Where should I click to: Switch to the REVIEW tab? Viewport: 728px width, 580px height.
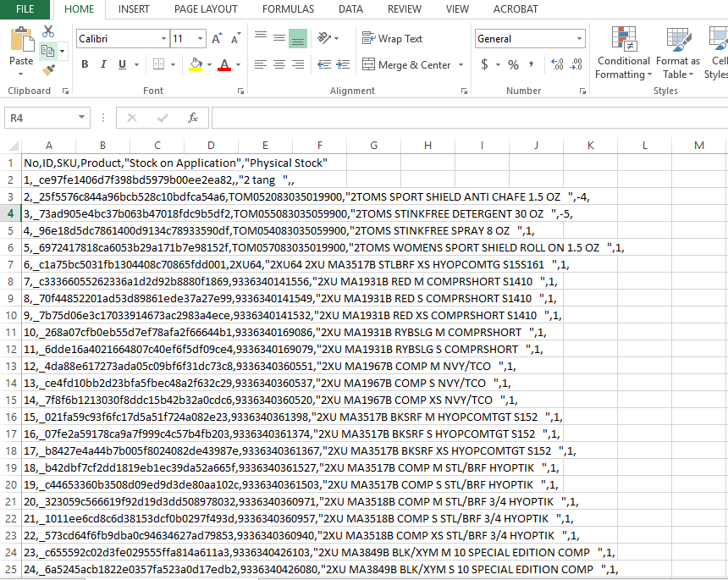point(405,9)
